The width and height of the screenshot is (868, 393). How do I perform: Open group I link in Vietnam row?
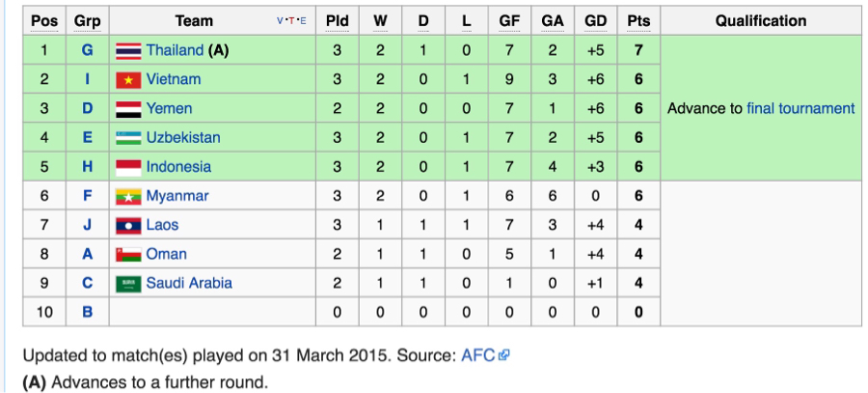coord(87,79)
